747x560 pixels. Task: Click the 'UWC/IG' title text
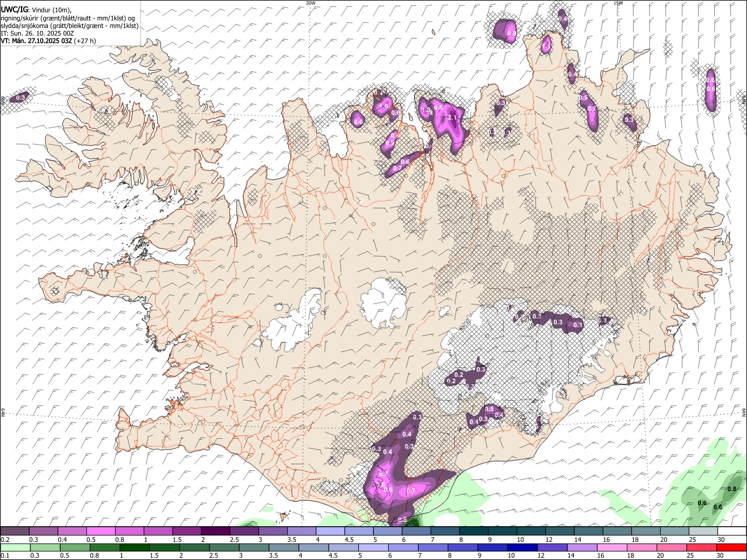coord(14,9)
